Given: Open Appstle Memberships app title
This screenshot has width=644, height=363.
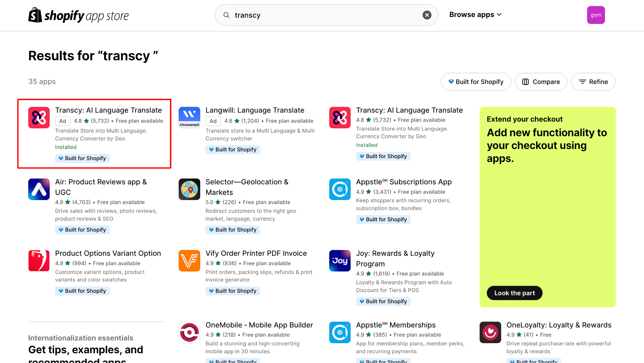Looking at the screenshot, I should click(396, 325).
